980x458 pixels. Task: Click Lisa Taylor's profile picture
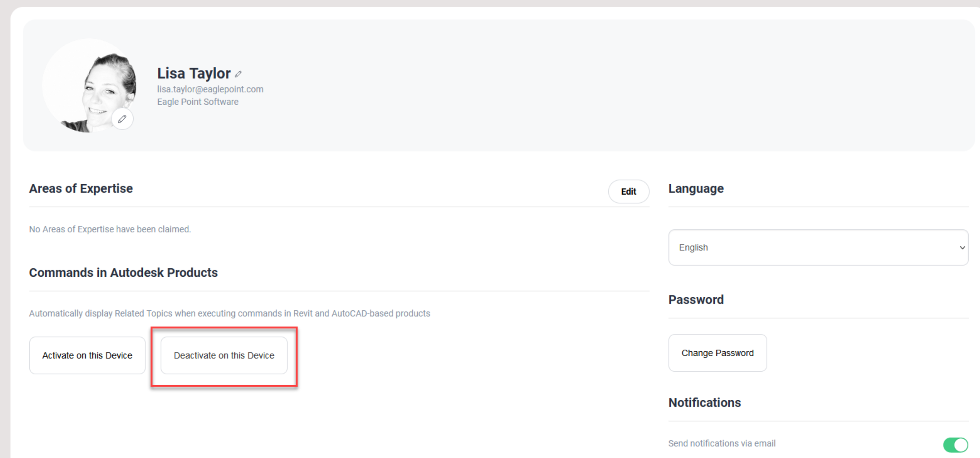tap(89, 86)
